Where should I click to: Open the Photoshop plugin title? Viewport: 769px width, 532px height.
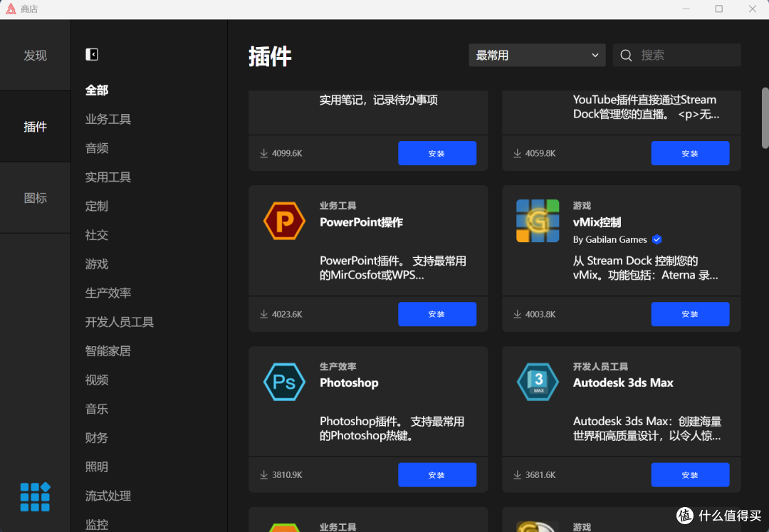[x=349, y=382]
